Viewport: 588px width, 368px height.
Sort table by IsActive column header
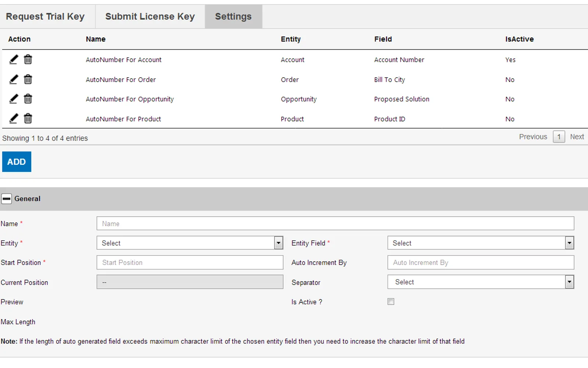[519, 39]
